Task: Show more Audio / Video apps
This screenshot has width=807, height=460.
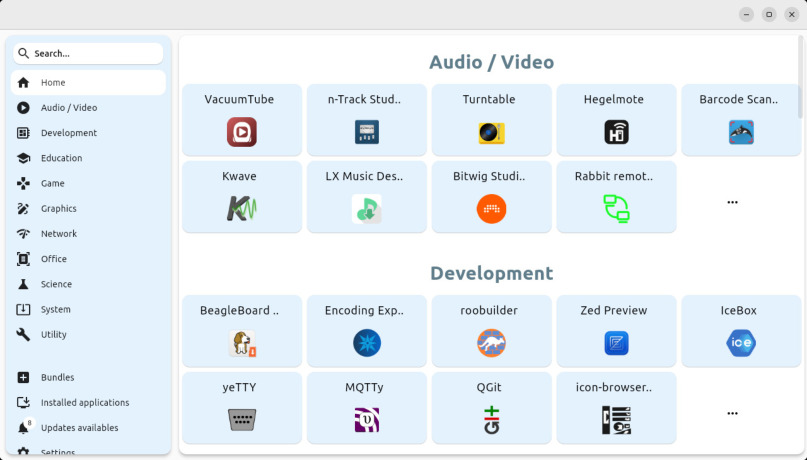Action: (732, 202)
